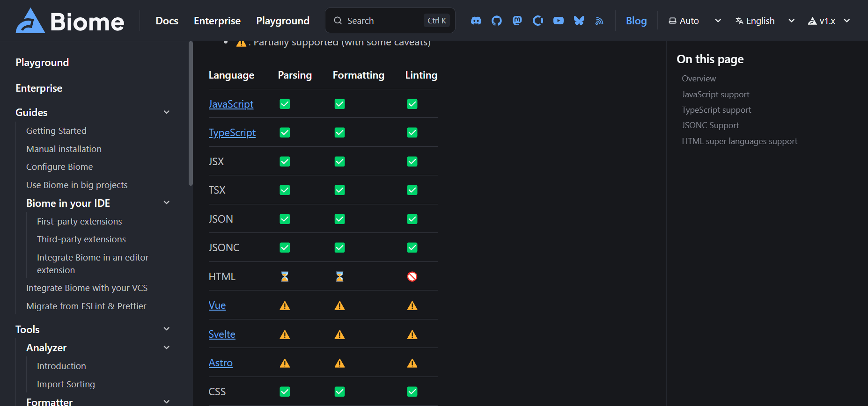Click TypeScript formatting green checkmark

pos(339,132)
